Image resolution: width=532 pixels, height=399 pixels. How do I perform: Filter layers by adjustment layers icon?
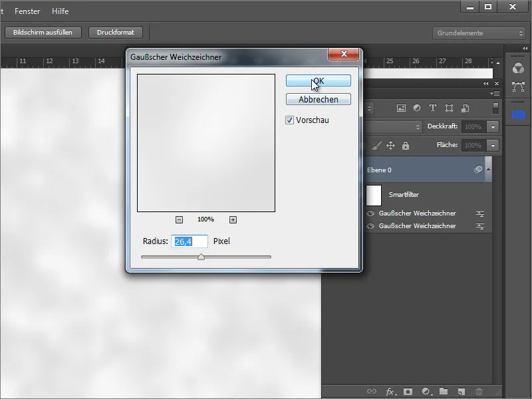[x=417, y=108]
